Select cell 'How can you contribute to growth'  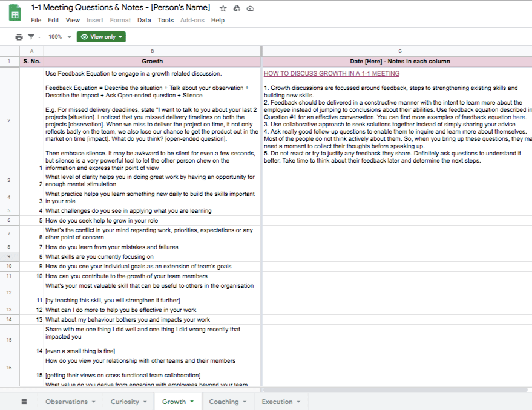(x=153, y=276)
